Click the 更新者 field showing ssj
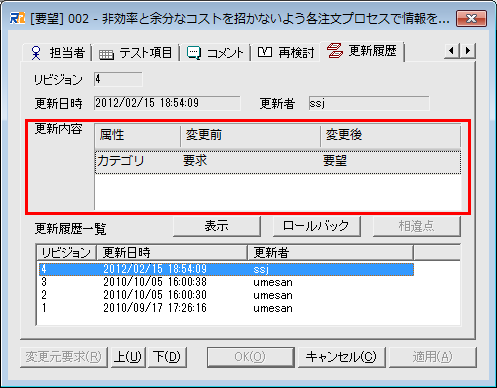 (x=369, y=103)
